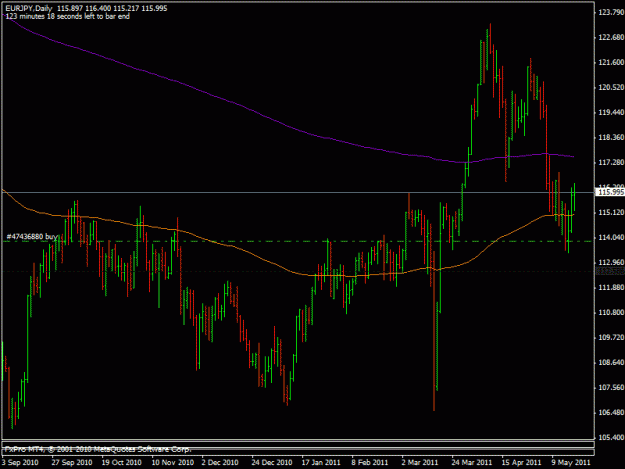Screen dimensions: 625x469
Task: Click the 110.800 price scale label
Action: coord(611,312)
